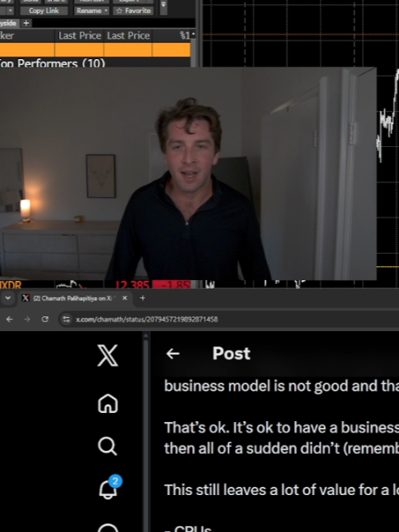Viewport: 399px width, 532px height.
Task: Open X search magnifier icon
Action: click(x=108, y=446)
